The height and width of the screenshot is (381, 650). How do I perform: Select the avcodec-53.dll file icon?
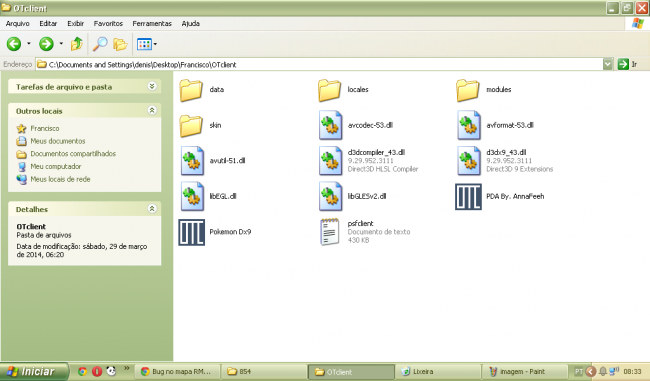point(330,125)
